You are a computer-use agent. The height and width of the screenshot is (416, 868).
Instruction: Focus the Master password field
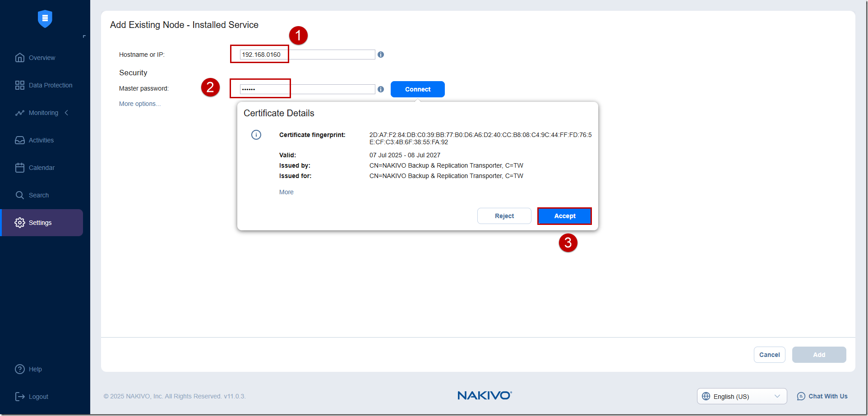pyautogui.click(x=307, y=89)
